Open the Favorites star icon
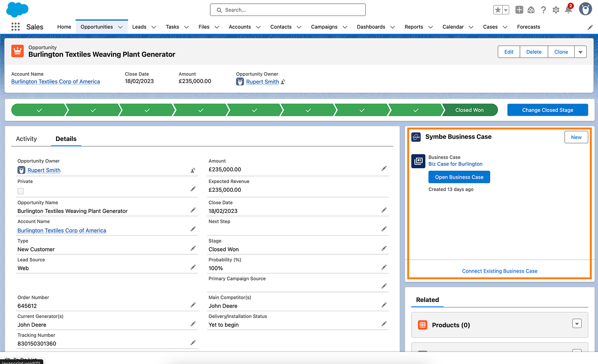The width and height of the screenshot is (598, 364). pos(498,10)
